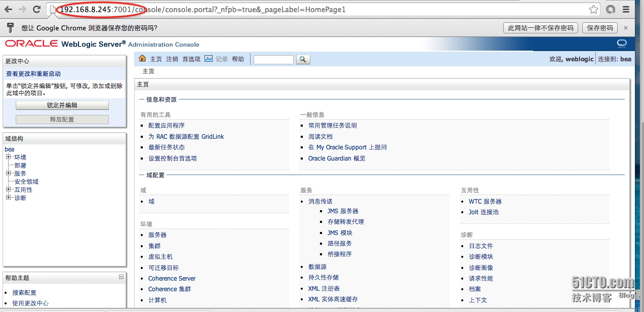Open the 常用管理任务说明 link

click(x=333, y=126)
